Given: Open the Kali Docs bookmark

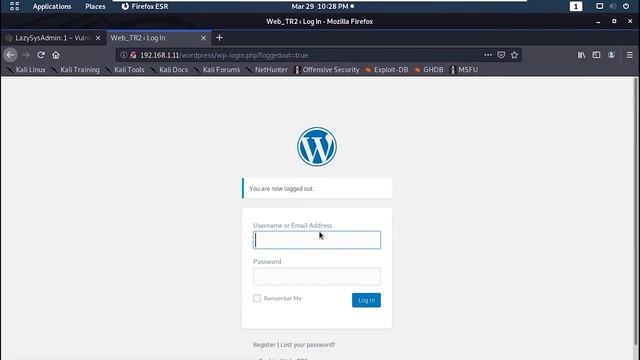Looking at the screenshot, I should (169, 70).
